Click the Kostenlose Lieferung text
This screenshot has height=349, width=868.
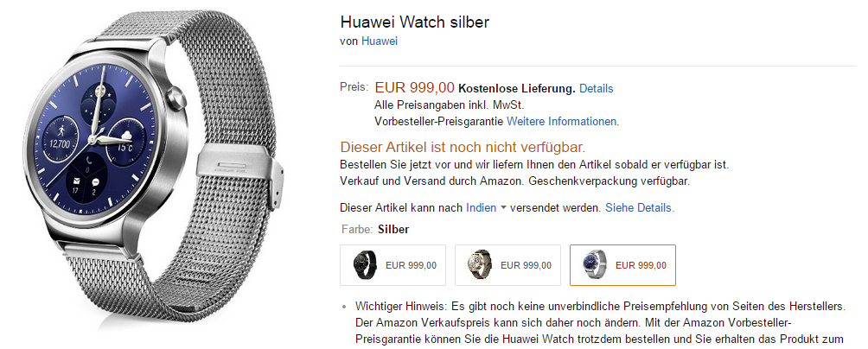click(517, 88)
